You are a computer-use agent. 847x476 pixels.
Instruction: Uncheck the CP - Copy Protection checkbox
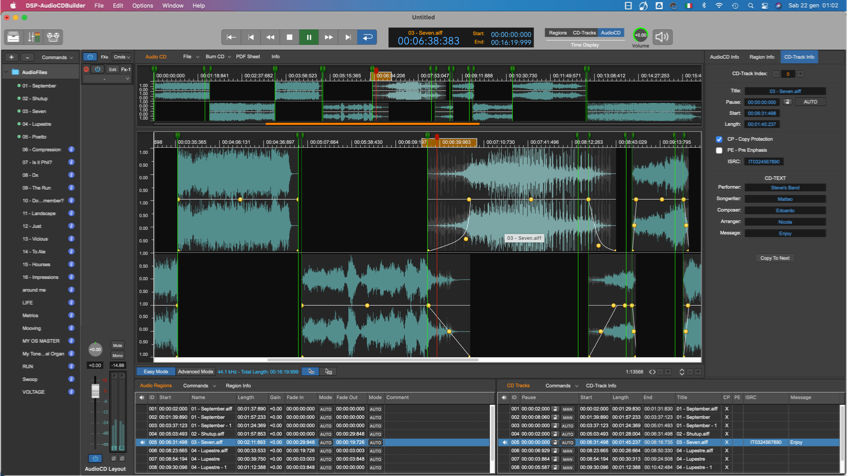point(719,139)
